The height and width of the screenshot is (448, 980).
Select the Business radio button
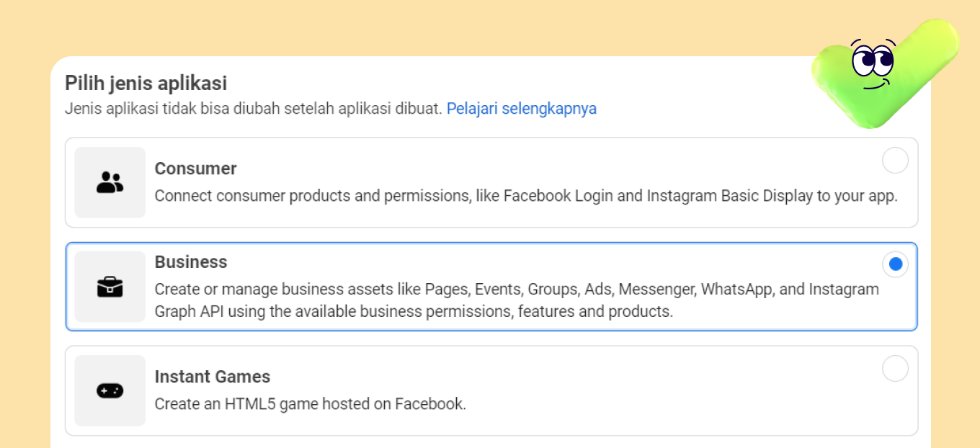[895, 264]
